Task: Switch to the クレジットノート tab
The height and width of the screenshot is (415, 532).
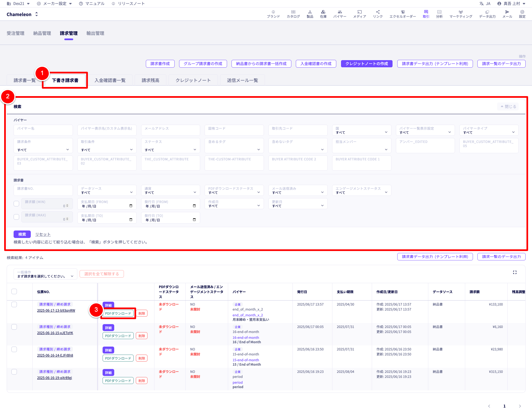Action: 193,80
